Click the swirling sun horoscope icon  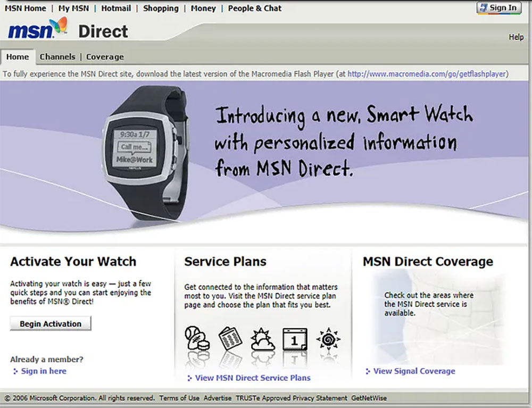(328, 338)
